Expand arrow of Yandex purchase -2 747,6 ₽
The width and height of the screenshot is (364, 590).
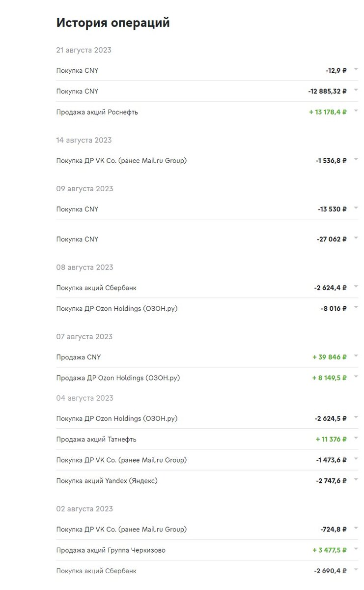(356, 480)
